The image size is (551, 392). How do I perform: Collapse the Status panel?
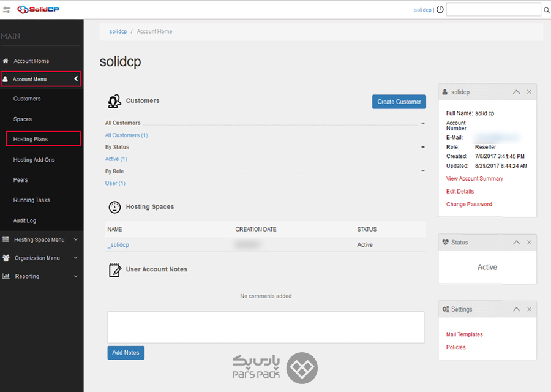(516, 243)
